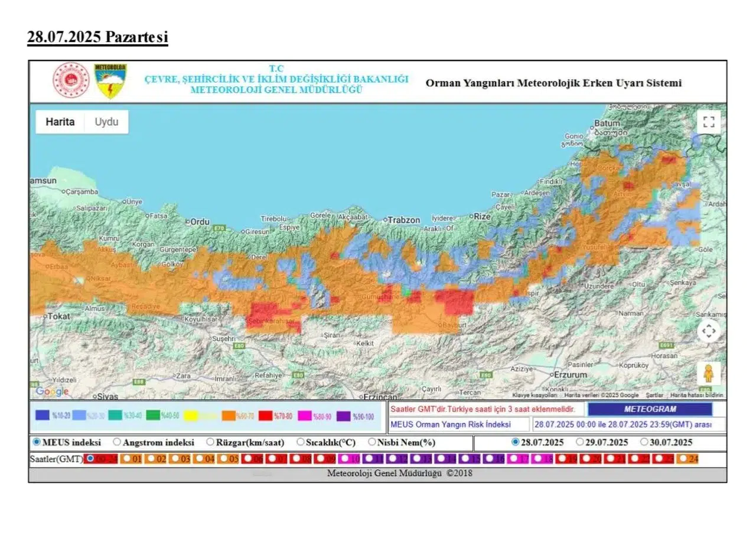Select the Sıcaklık(°C) temperature option
Screen dimensions: 756x533
[301, 442]
